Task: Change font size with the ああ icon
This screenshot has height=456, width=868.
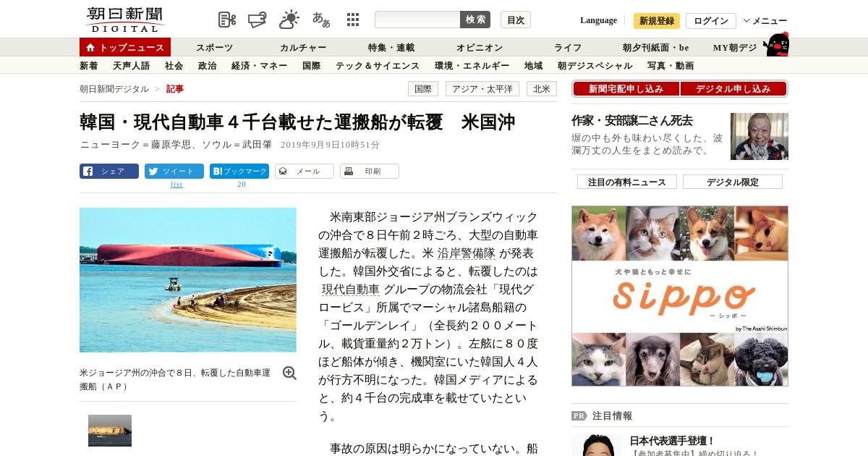Action: (x=321, y=20)
